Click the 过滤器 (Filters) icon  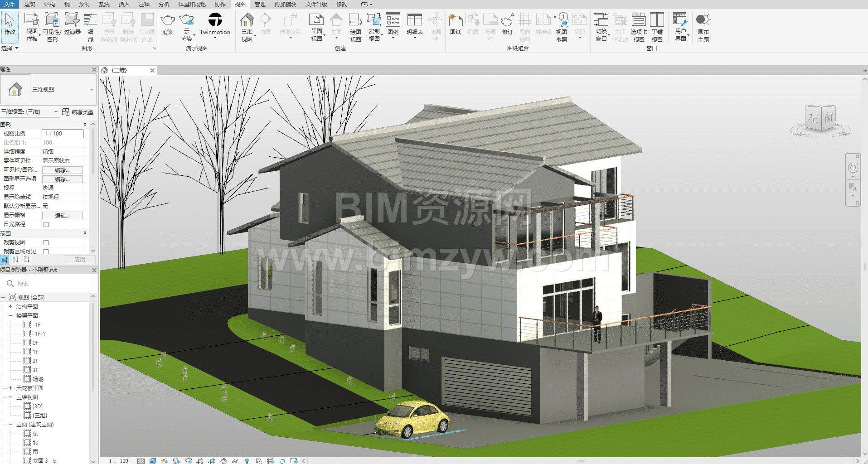(x=72, y=20)
